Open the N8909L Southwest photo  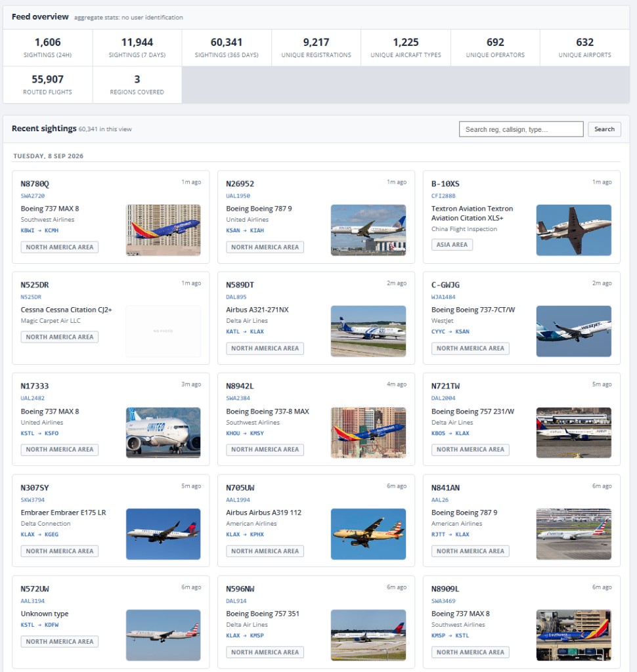click(573, 635)
